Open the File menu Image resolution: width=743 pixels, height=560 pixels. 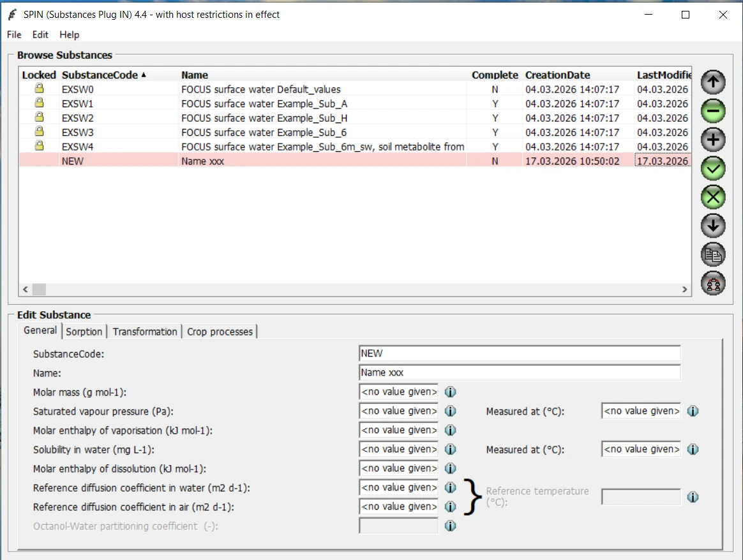pyautogui.click(x=14, y=34)
